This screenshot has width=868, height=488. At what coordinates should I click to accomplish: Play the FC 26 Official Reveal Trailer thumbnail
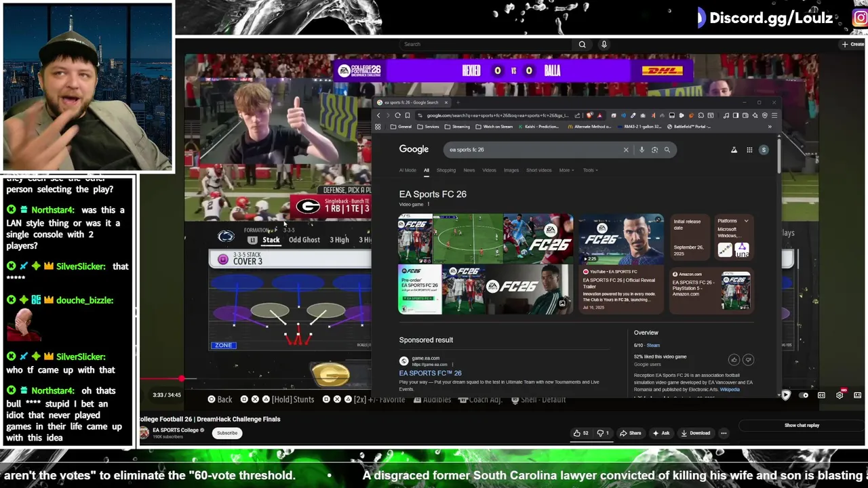tap(620, 239)
